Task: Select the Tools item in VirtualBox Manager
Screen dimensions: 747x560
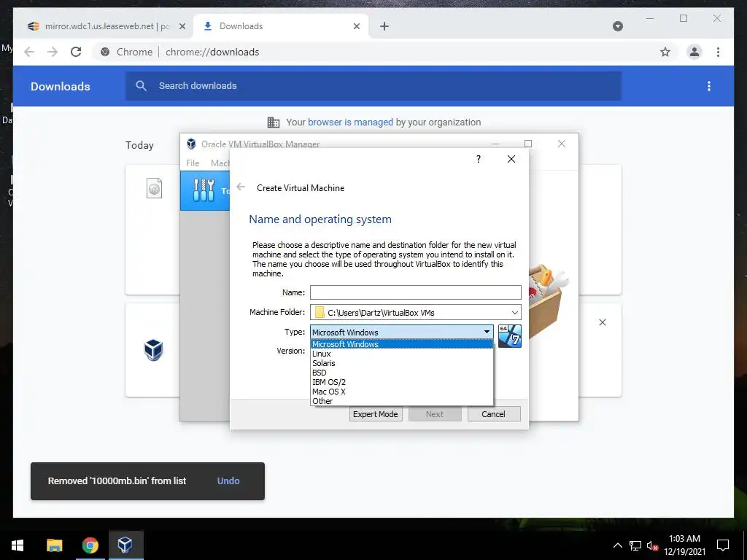Action: (x=205, y=191)
